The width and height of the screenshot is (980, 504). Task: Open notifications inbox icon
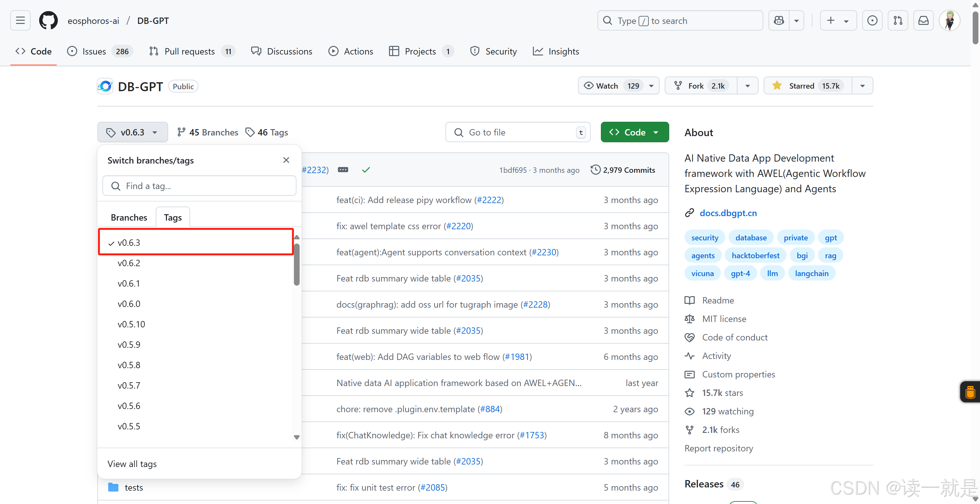[923, 20]
